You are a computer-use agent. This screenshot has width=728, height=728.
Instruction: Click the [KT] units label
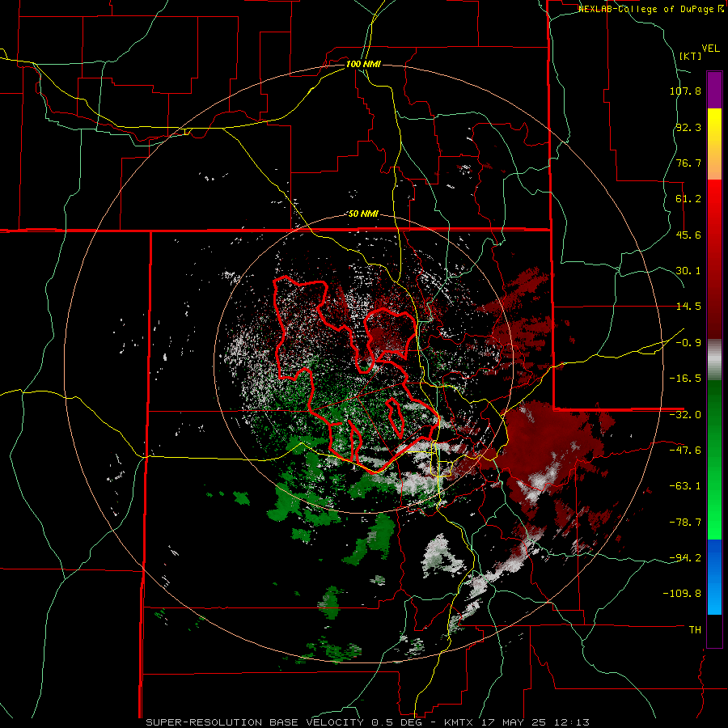(x=690, y=56)
